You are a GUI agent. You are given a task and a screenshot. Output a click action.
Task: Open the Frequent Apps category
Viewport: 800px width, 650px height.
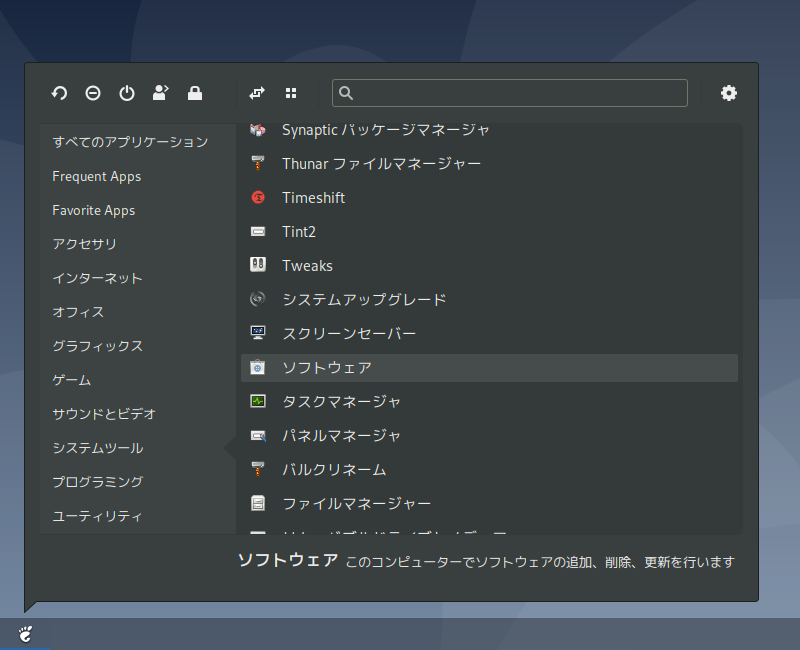click(96, 177)
